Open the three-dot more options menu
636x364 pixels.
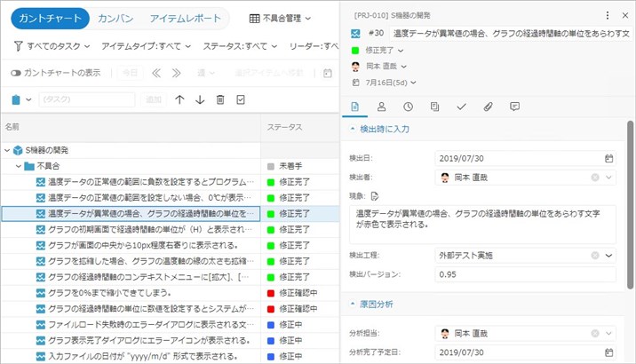[x=608, y=16]
